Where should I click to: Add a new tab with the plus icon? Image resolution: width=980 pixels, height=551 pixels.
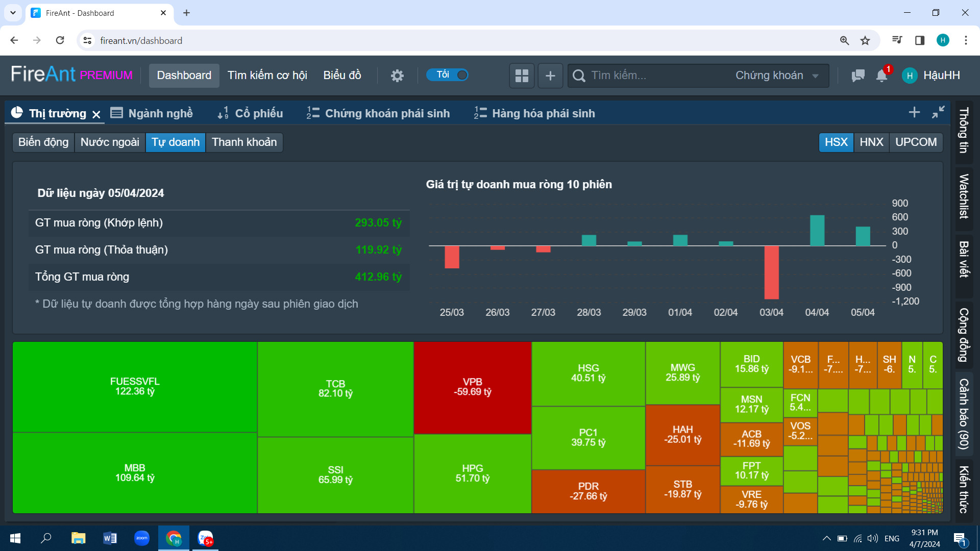pos(914,112)
